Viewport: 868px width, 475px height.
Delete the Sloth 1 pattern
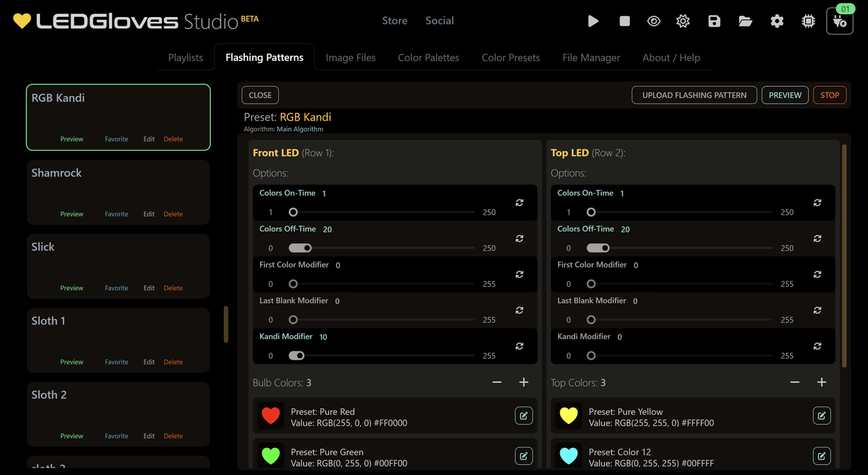tap(173, 362)
